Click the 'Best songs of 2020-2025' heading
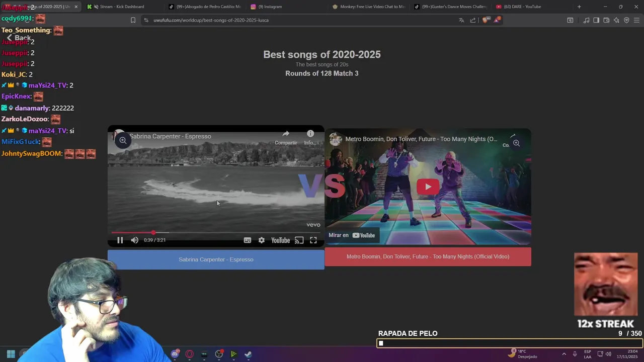Image resolution: width=644 pixels, height=362 pixels. click(322, 54)
